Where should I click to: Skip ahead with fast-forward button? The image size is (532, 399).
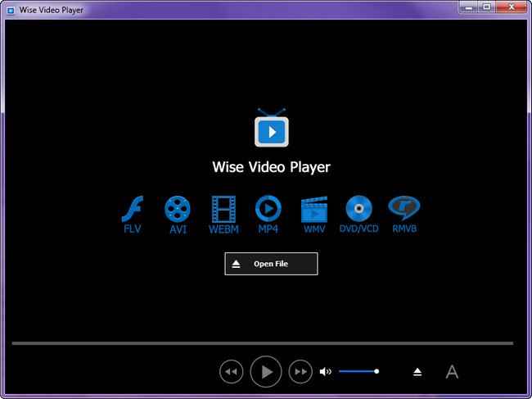[x=300, y=372]
